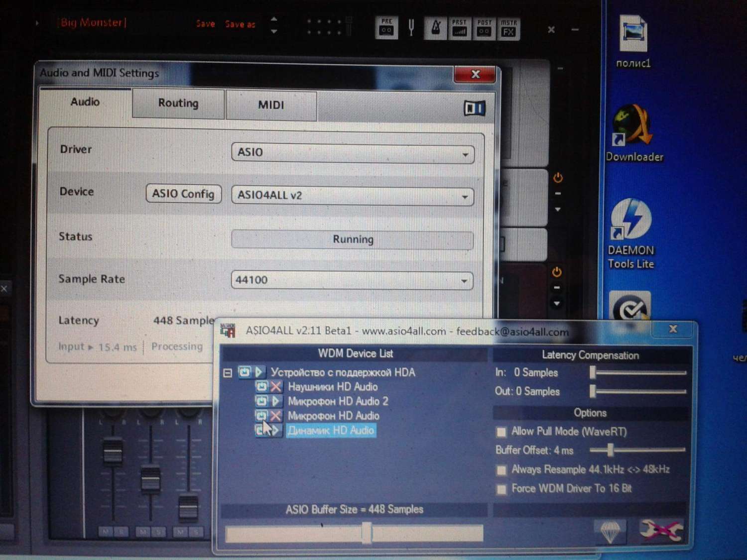
Task: Click the Out latency compensation slider handle
Action: coord(593,391)
